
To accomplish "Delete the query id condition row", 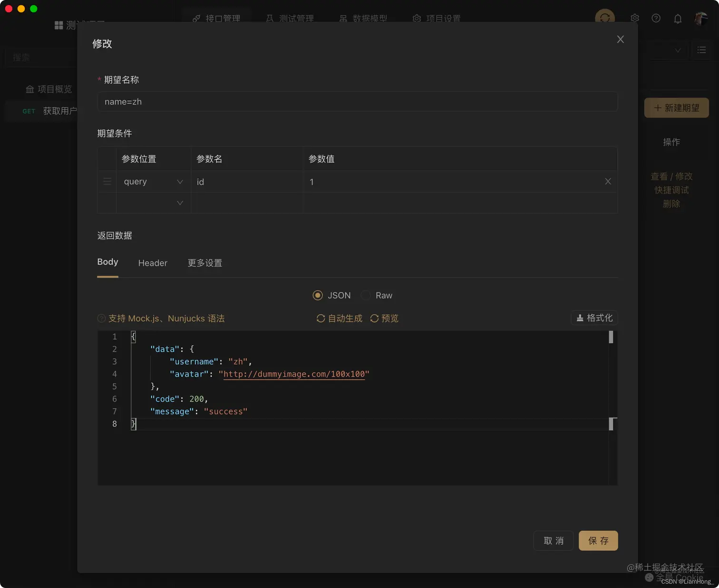I will (x=608, y=182).
